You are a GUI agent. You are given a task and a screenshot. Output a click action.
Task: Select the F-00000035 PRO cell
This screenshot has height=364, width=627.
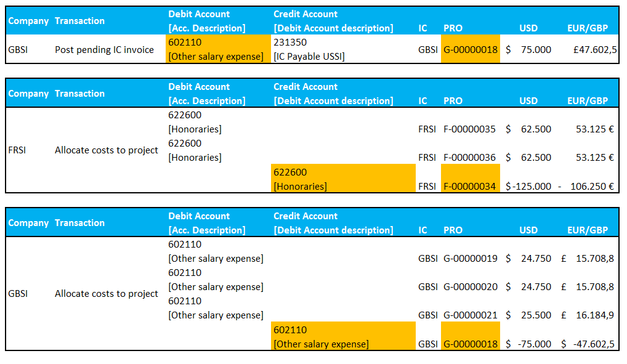469,129
